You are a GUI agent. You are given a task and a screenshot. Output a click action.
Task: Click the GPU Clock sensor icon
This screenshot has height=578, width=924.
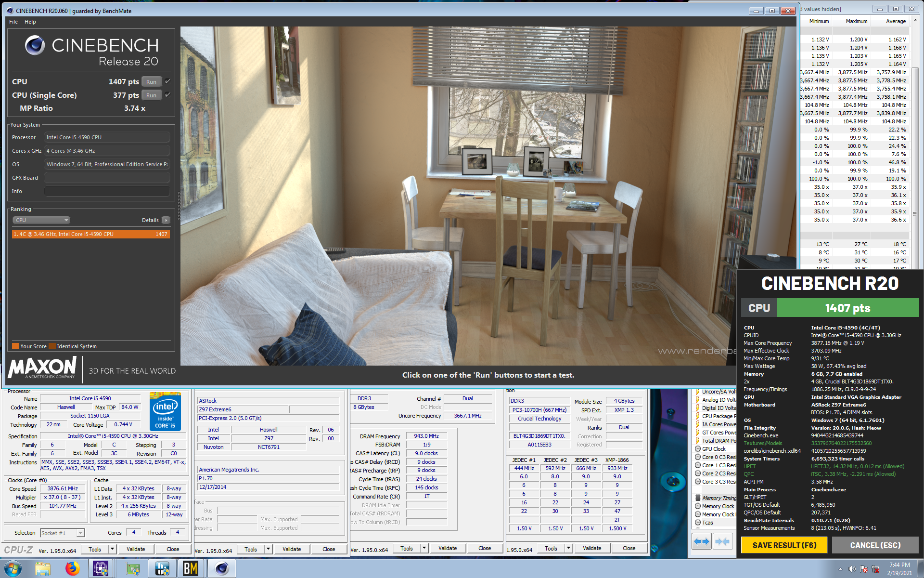coord(697,449)
